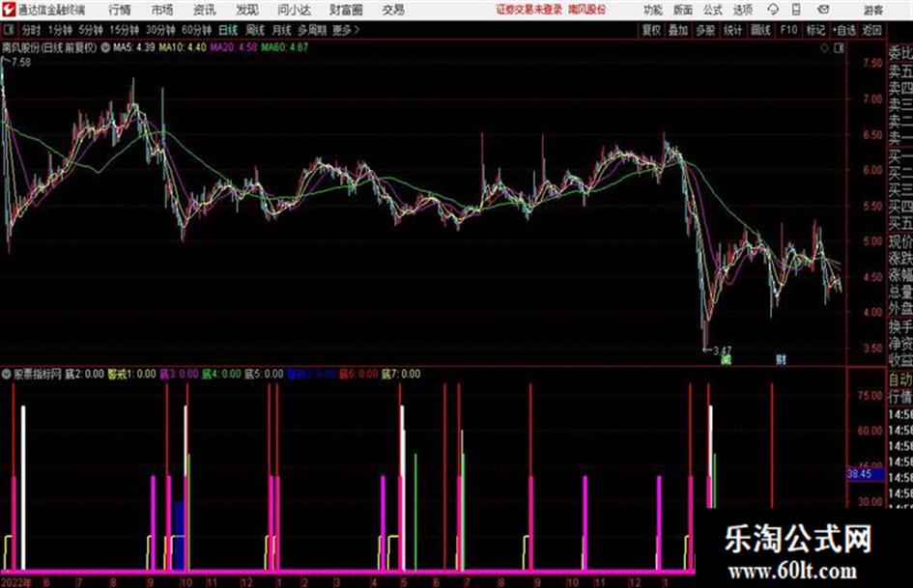Open the 问小达 menu

(294, 10)
